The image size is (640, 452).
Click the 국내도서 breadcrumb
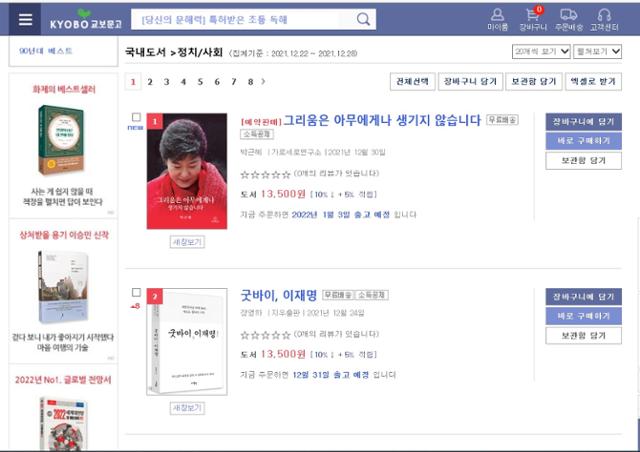pyautogui.click(x=145, y=52)
